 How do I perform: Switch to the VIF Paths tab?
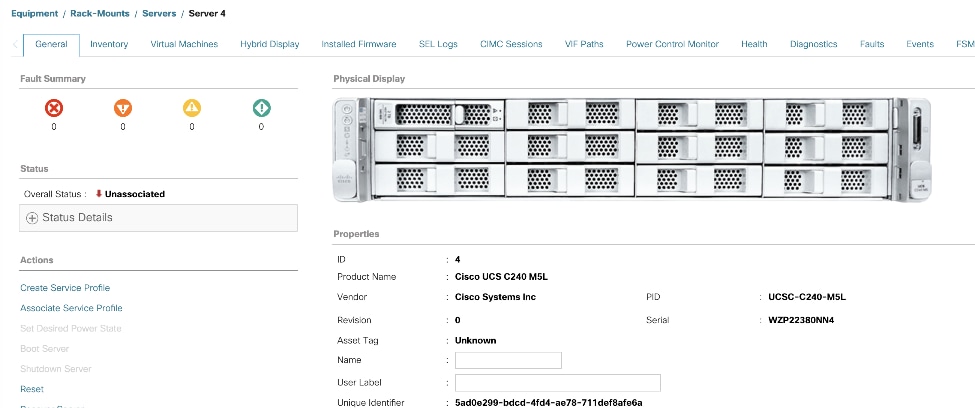[x=584, y=44]
